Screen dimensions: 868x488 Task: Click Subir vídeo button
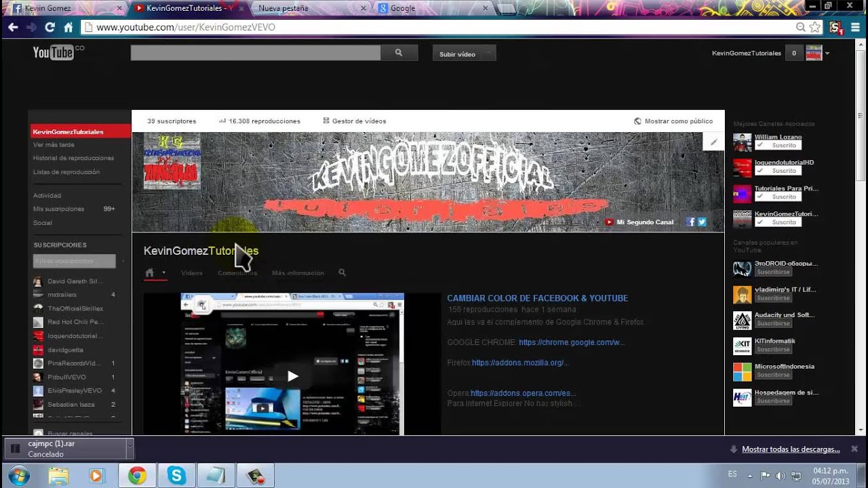[x=457, y=54]
